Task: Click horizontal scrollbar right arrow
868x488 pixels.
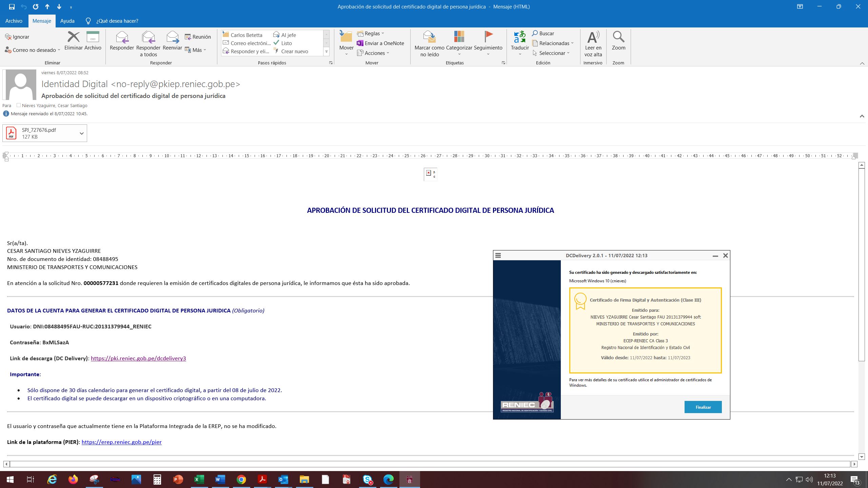Action: (x=854, y=464)
